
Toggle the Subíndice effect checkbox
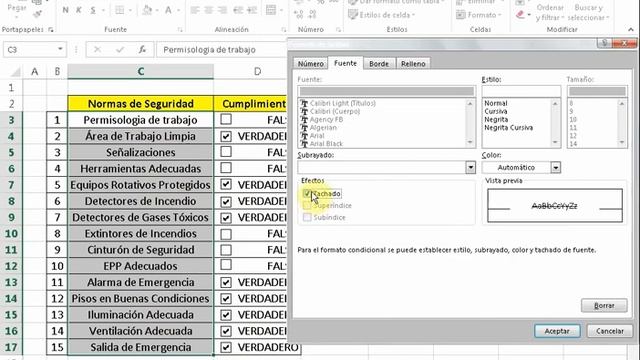(x=307, y=217)
